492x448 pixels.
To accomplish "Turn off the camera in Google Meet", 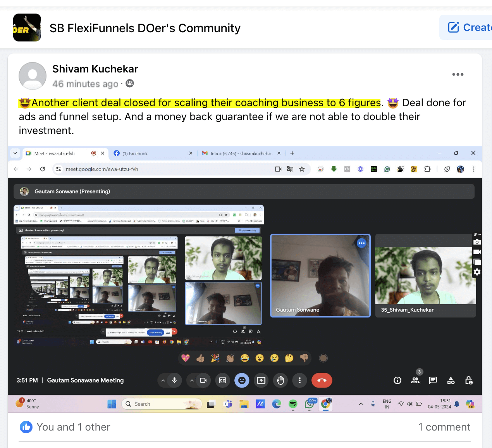I will 202,380.
